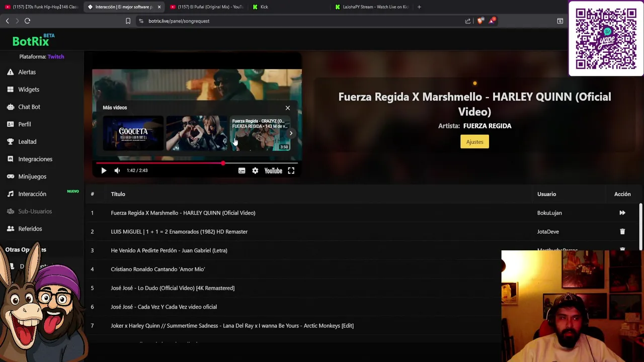Delete the LUIS MIGUEL song request
The height and width of the screenshot is (362, 644).
[x=622, y=232]
